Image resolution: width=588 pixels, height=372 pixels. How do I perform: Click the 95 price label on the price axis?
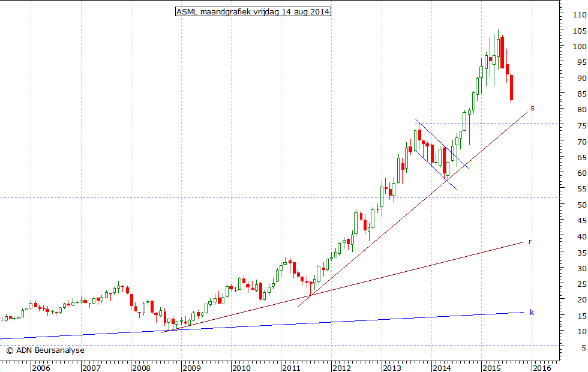click(582, 62)
